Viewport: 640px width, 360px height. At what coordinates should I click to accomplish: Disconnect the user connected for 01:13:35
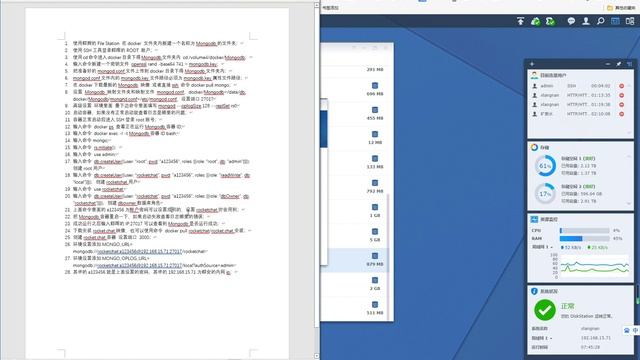622,95
